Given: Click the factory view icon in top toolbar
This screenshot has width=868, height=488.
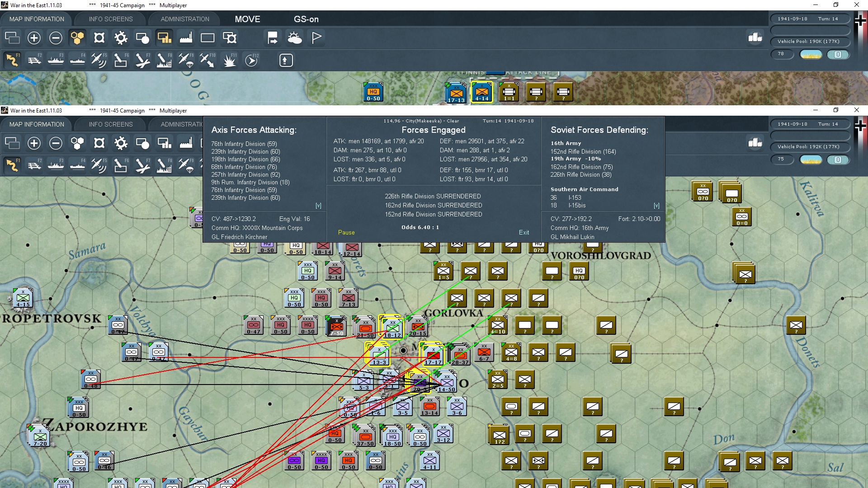Looking at the screenshot, I should coord(186,38).
